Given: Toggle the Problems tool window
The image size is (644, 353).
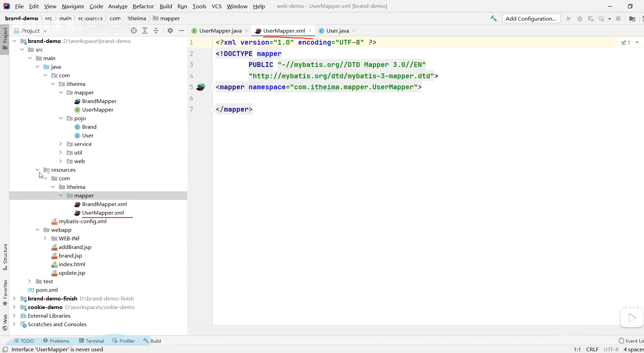Looking at the screenshot, I should [56, 341].
